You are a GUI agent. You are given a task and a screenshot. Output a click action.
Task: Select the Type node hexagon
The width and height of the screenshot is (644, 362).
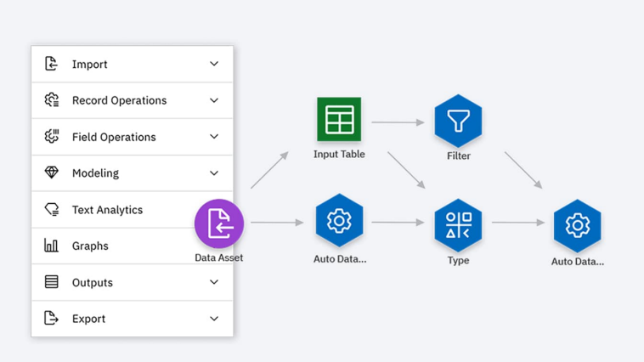tap(458, 225)
